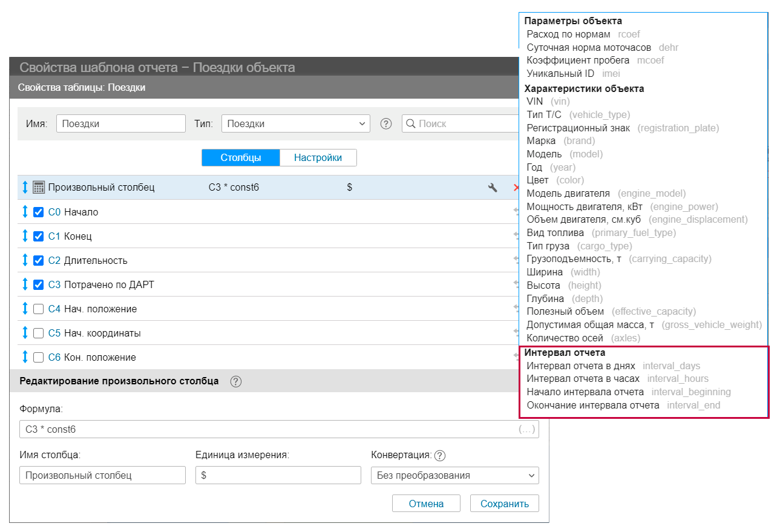
Task: Open the Тип dropdown showing Поездки
Action: click(x=295, y=123)
